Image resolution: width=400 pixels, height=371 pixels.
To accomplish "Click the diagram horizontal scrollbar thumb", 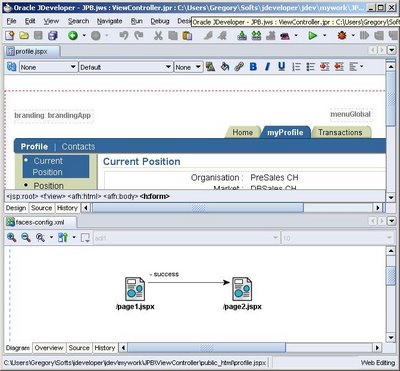I will click(207, 348).
